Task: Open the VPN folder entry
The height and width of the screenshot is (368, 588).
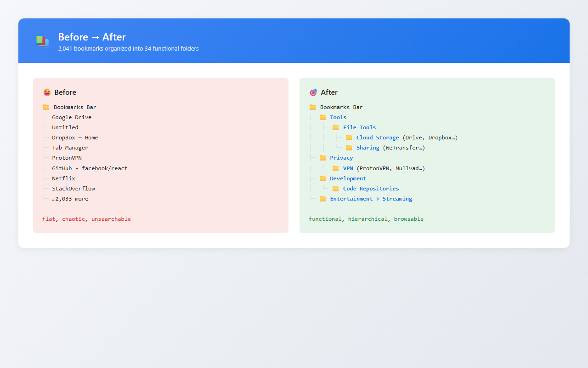Action: click(x=348, y=168)
